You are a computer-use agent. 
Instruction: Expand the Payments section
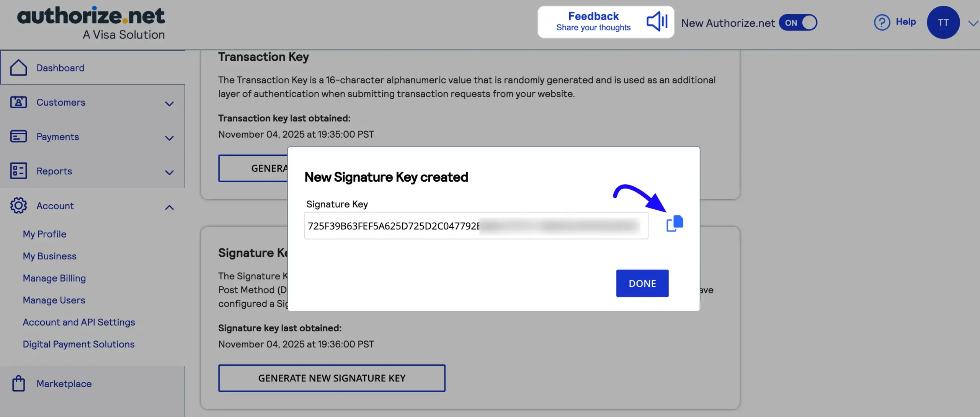(169, 138)
